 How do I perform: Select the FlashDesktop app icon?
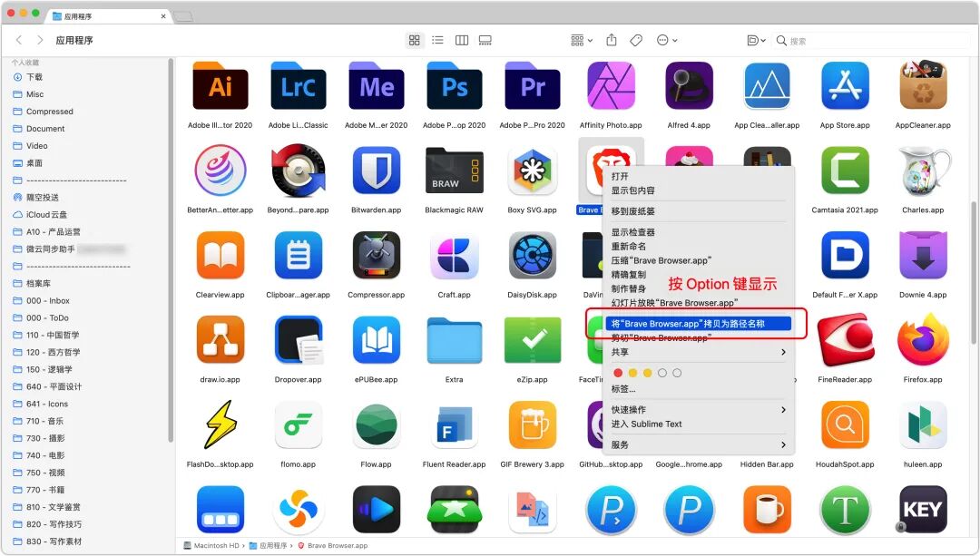[220, 424]
